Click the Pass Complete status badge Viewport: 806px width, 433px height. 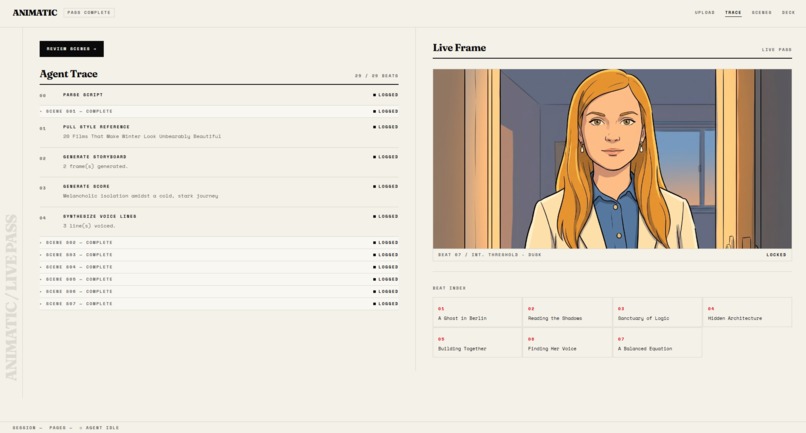tap(89, 12)
